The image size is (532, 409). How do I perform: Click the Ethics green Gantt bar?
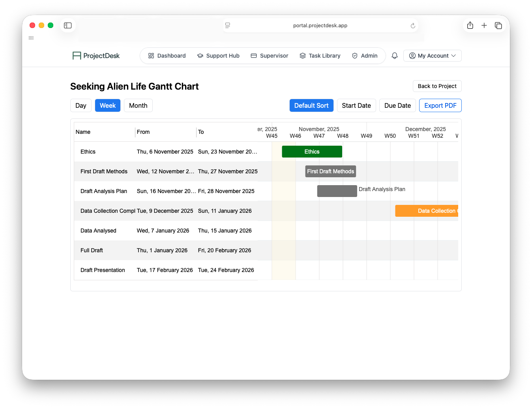click(x=312, y=152)
